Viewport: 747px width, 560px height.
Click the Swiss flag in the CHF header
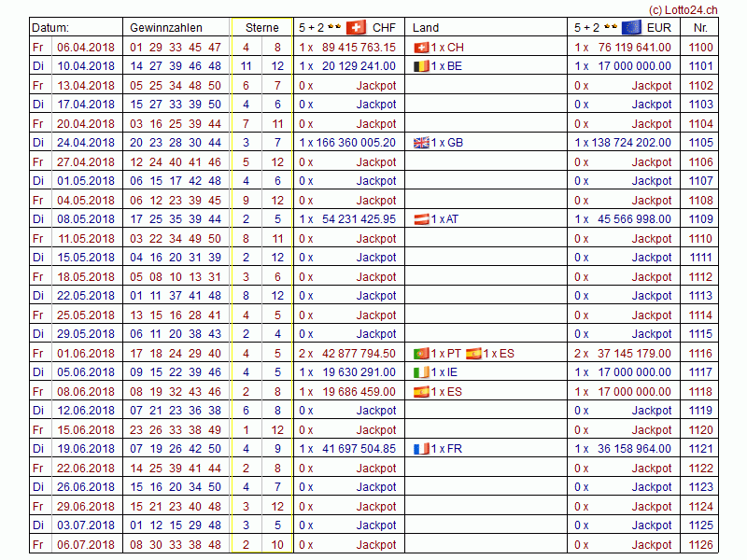tap(356, 27)
